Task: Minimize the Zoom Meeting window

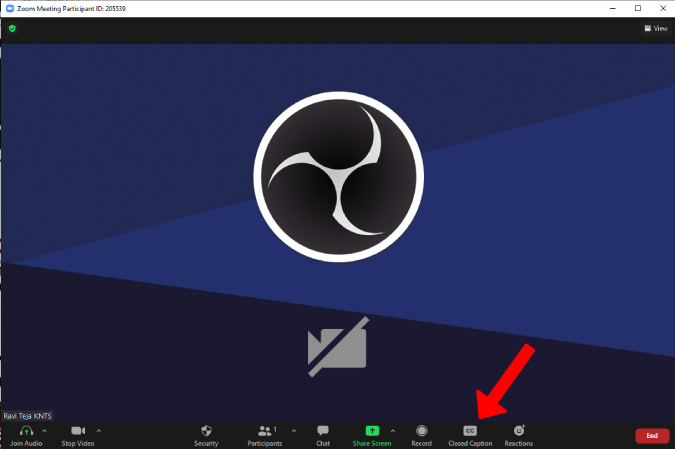Action: click(x=613, y=8)
